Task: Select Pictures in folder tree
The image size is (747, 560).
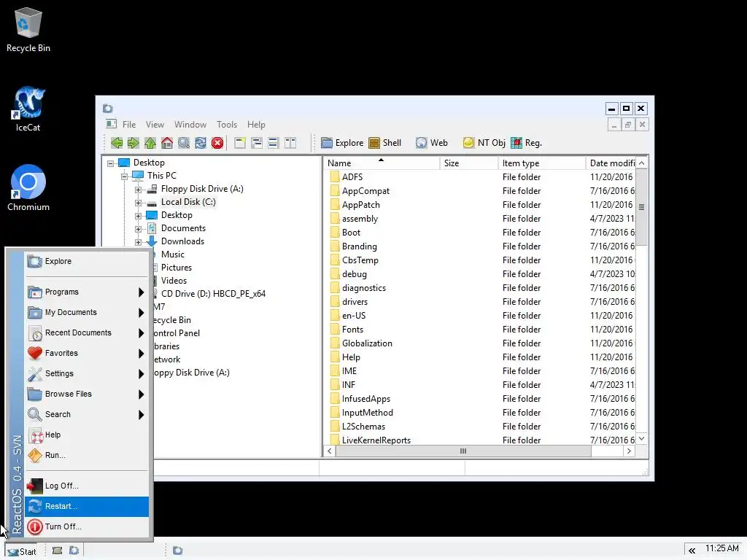Action: [177, 268]
